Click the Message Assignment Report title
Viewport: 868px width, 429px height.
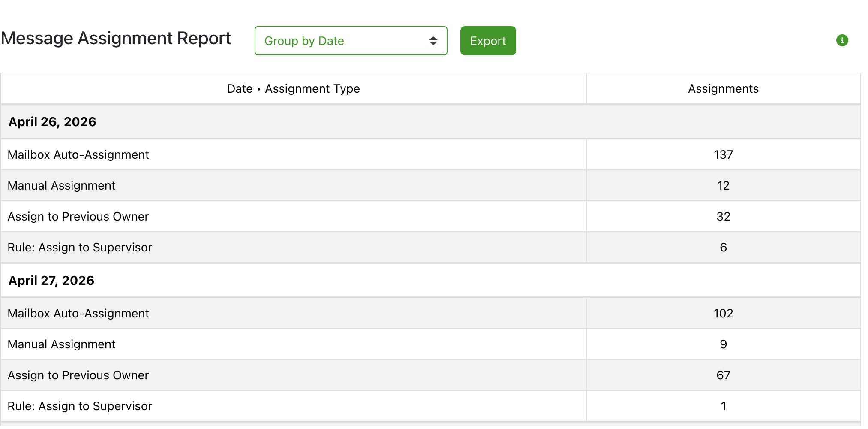click(x=116, y=39)
